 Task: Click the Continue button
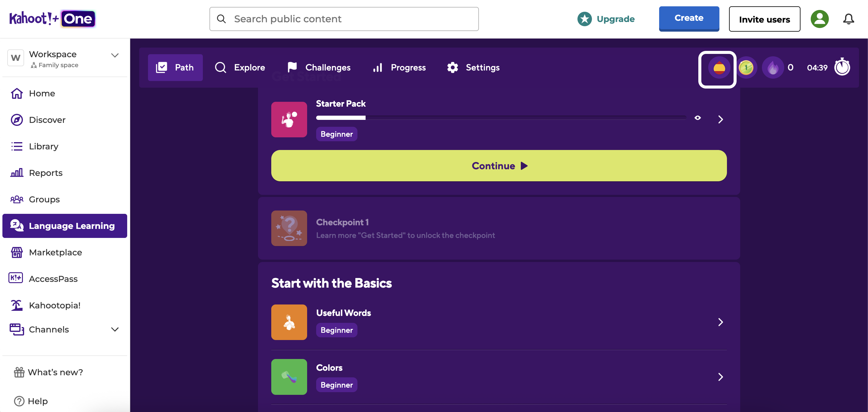(x=499, y=166)
